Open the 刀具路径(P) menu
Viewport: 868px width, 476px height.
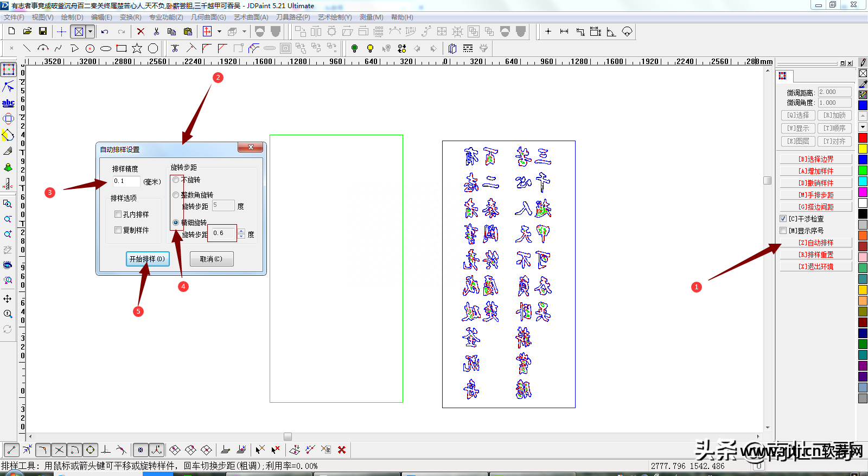(x=293, y=17)
